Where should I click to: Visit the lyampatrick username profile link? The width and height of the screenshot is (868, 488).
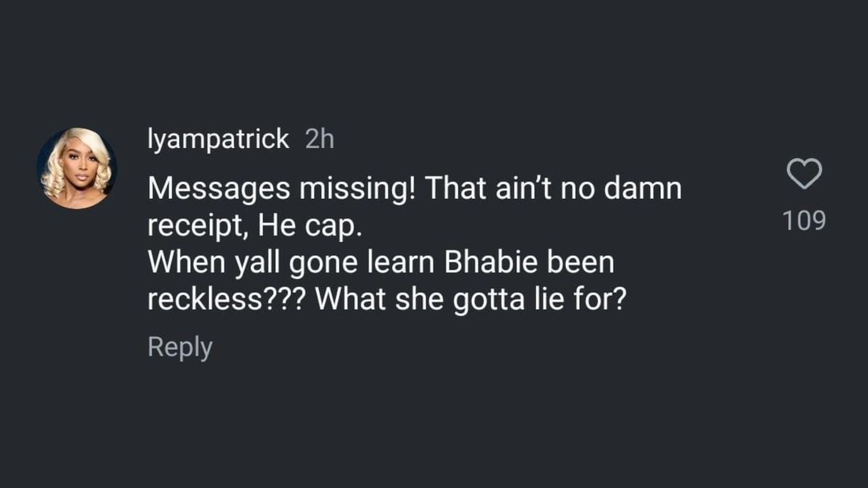pyautogui.click(x=218, y=139)
